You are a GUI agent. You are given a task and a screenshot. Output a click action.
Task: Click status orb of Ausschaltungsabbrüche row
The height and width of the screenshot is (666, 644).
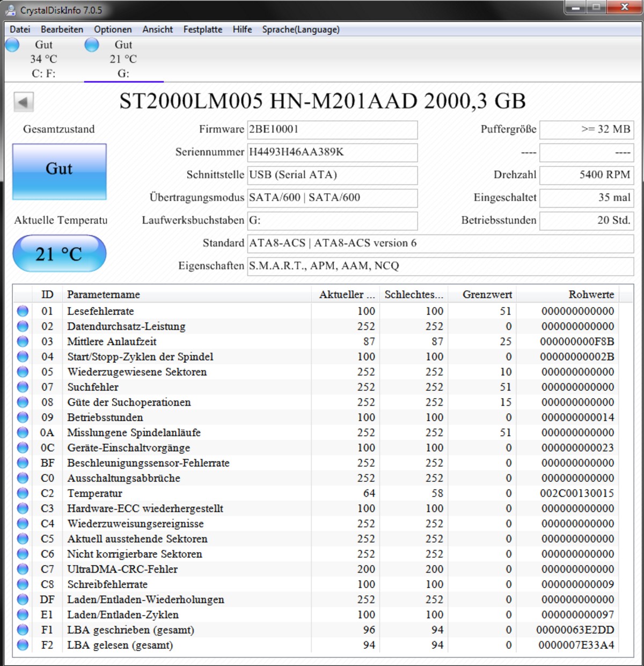(23, 478)
